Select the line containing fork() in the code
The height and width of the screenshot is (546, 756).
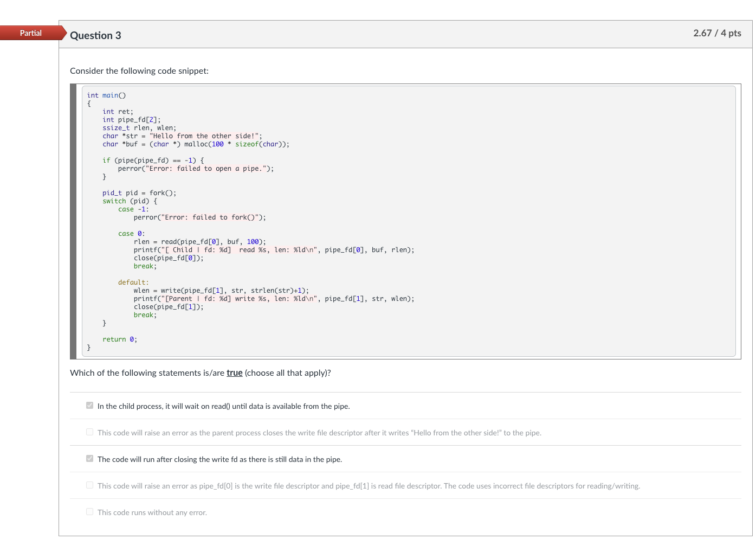(139, 192)
